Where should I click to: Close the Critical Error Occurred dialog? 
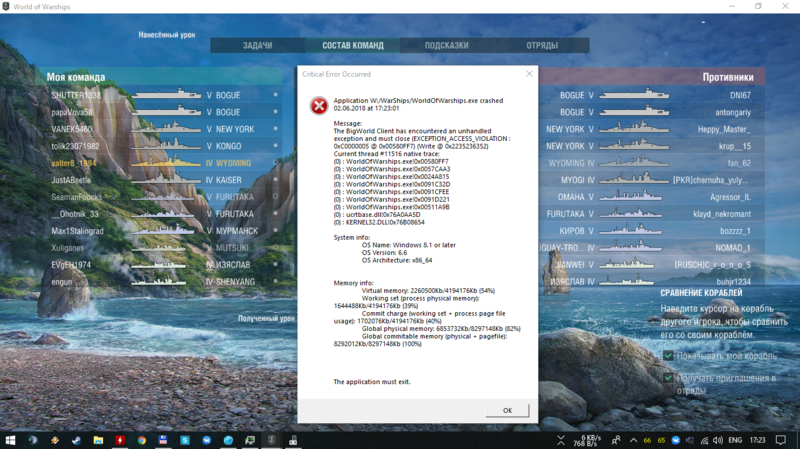click(x=529, y=74)
